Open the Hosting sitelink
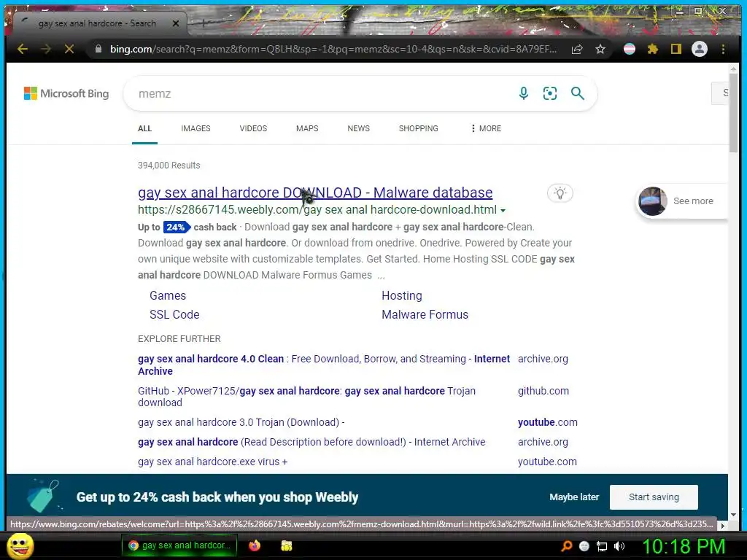Screen dimensions: 747x560 pos(402,296)
